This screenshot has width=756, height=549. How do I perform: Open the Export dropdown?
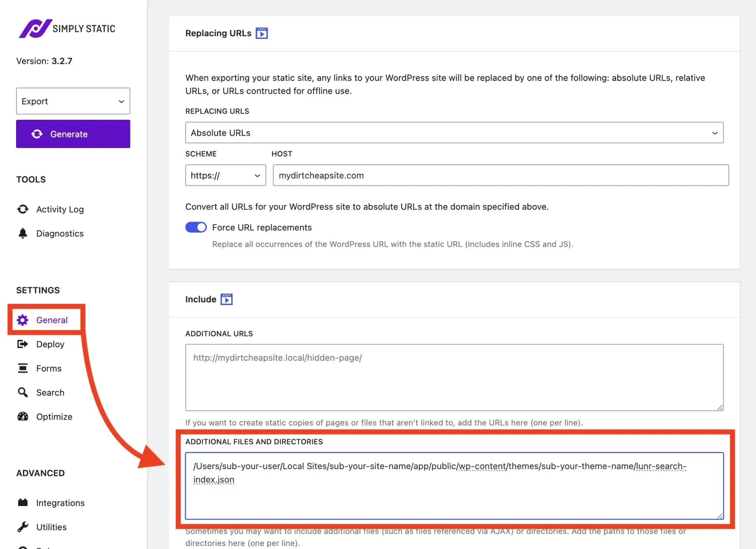click(73, 101)
